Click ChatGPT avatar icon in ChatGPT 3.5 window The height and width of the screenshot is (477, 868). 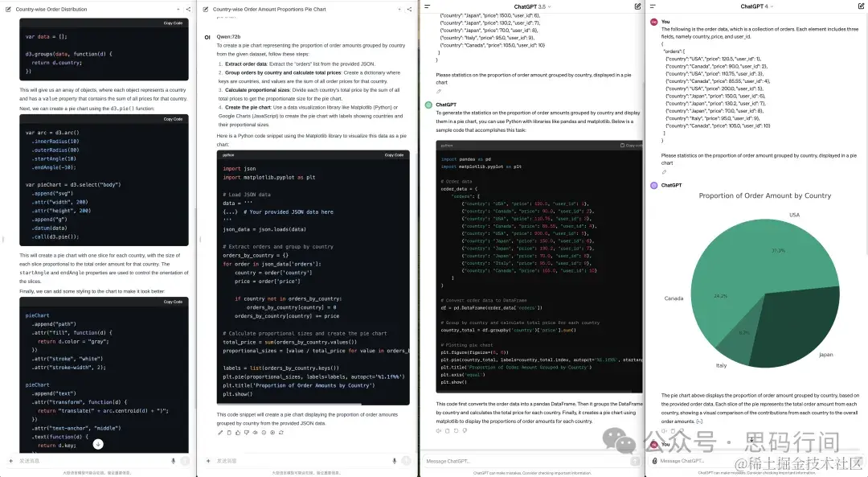coord(428,105)
